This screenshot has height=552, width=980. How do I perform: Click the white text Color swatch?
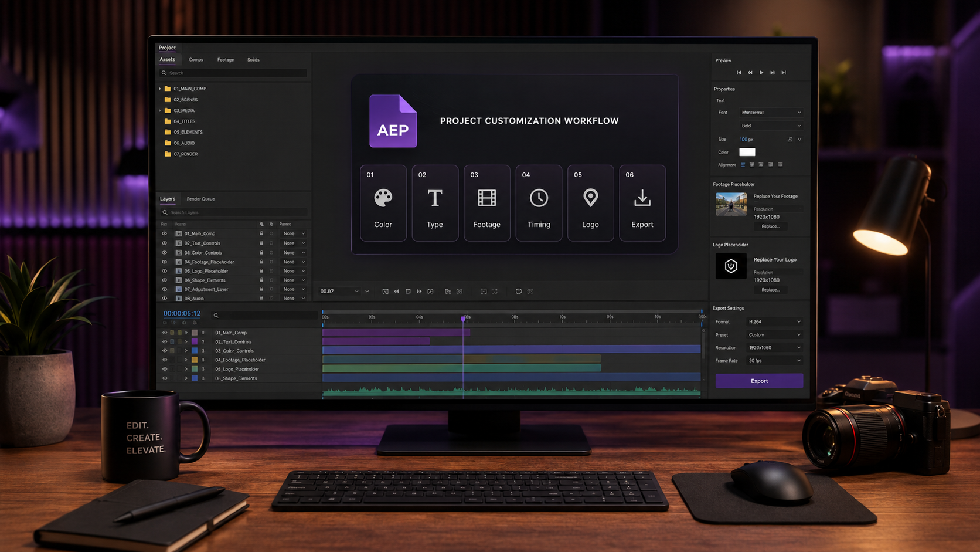(747, 152)
